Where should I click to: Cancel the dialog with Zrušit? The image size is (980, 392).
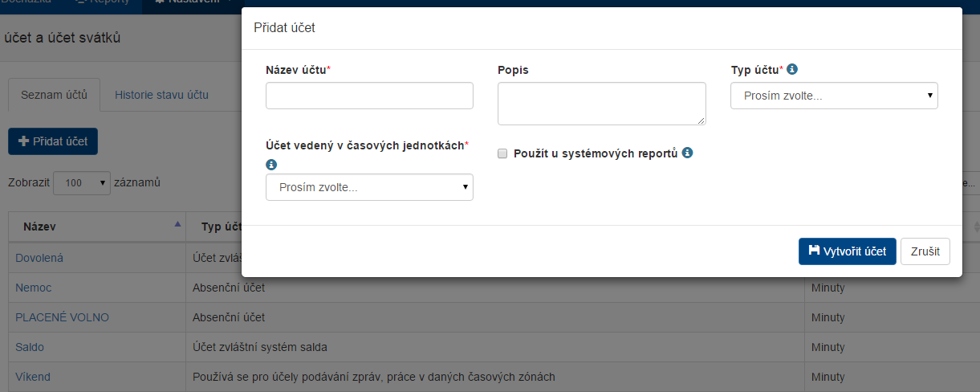pos(925,251)
